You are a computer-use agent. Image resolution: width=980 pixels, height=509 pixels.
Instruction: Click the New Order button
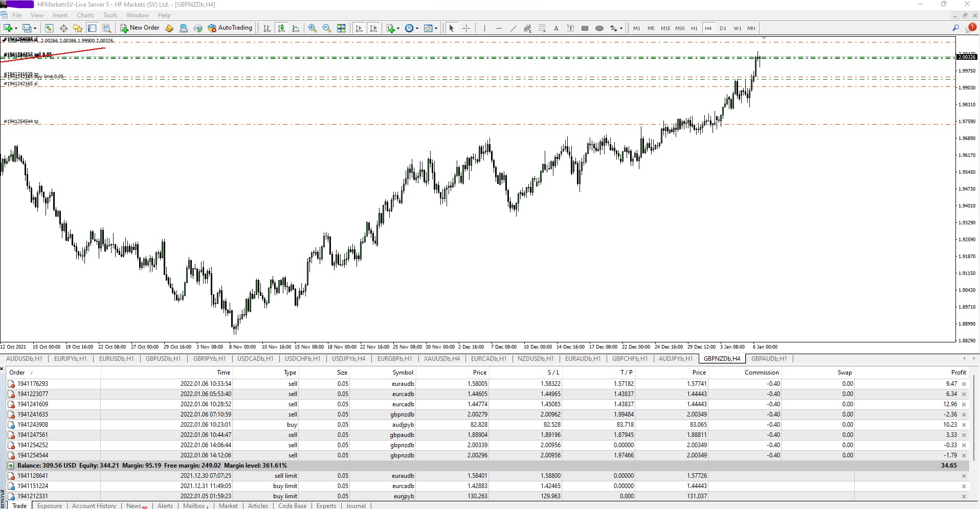pyautogui.click(x=140, y=28)
